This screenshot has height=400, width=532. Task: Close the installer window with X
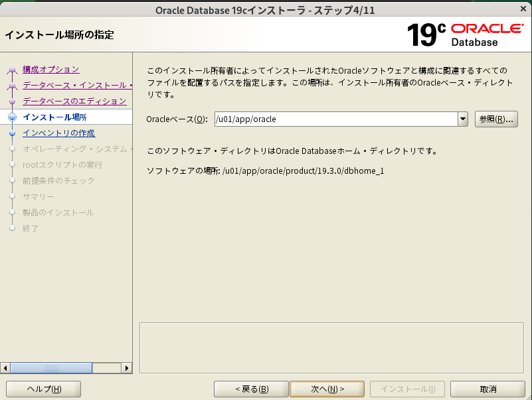point(523,9)
